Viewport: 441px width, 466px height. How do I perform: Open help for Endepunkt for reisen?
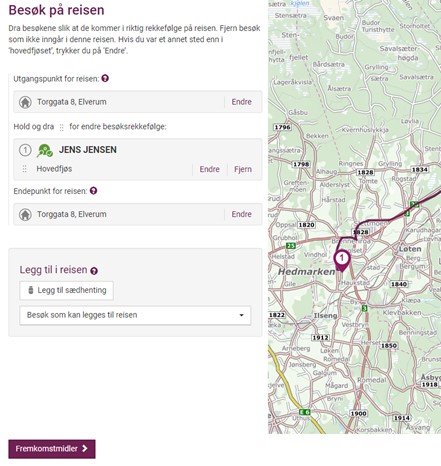coord(94,191)
